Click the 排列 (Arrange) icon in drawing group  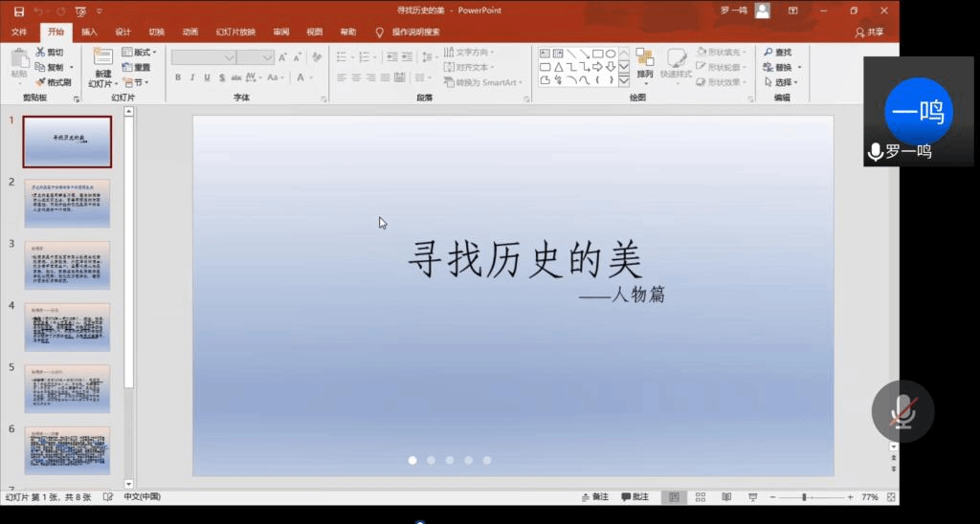coord(645,59)
